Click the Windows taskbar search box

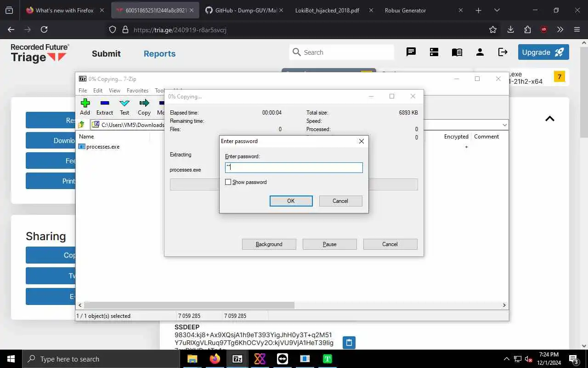coord(101,359)
